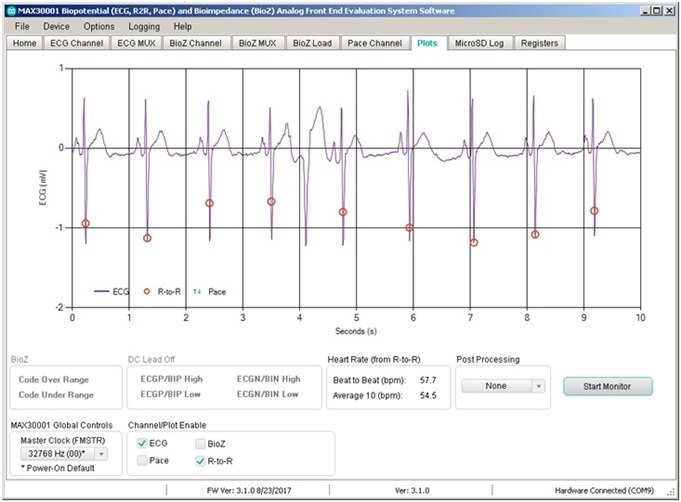Screen dimensions: 681x502
Task: Click the ECG legend line marker
Action: pyautogui.click(x=101, y=291)
